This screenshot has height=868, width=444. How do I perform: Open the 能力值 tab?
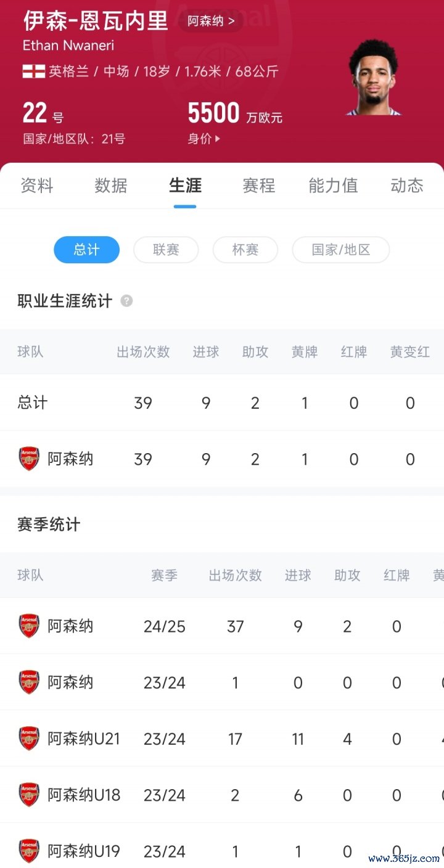click(x=333, y=186)
